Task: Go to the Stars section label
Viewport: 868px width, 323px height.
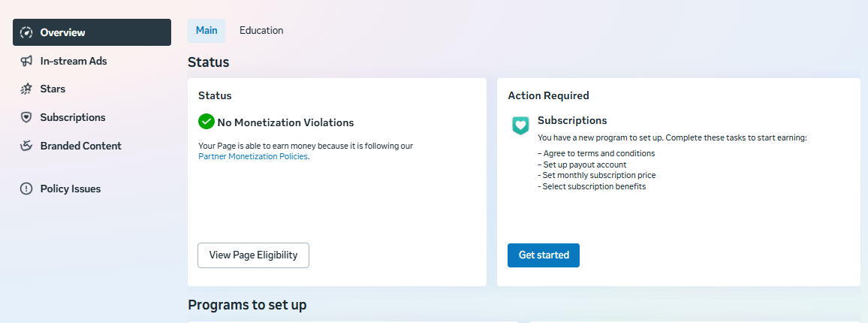Action: click(53, 89)
